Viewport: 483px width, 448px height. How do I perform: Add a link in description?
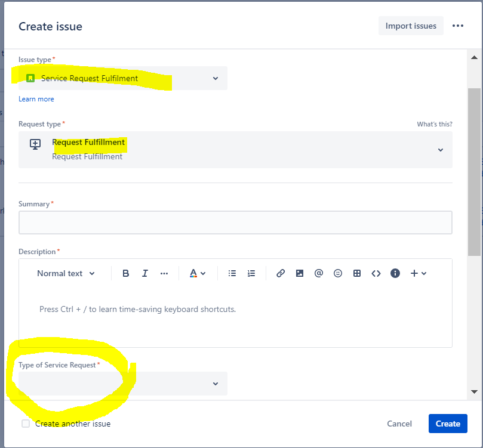[x=281, y=273]
